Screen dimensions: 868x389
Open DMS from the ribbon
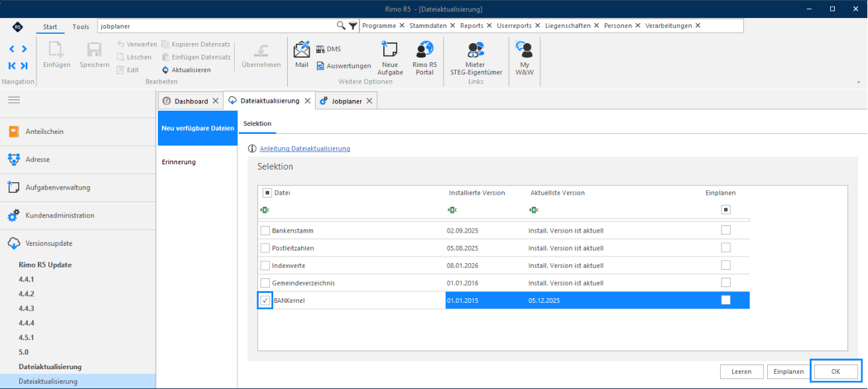[328, 49]
